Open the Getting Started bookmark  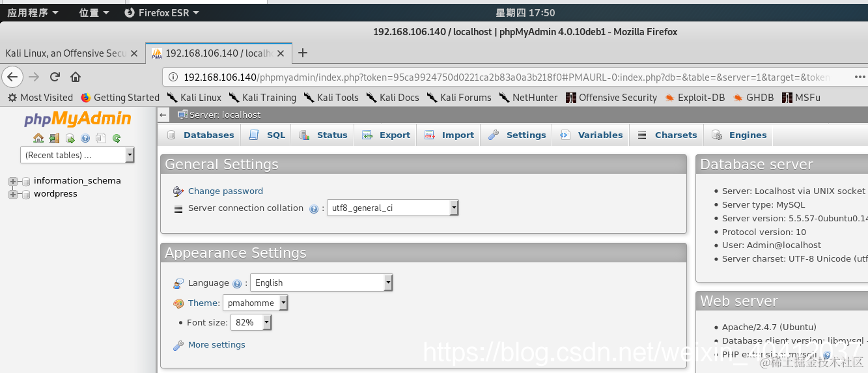pos(120,98)
